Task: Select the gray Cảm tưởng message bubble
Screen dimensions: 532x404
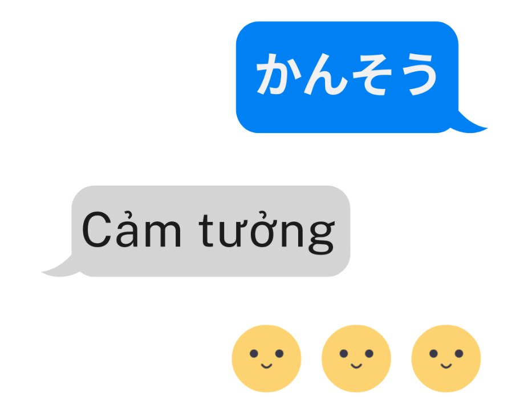Action: (211, 231)
